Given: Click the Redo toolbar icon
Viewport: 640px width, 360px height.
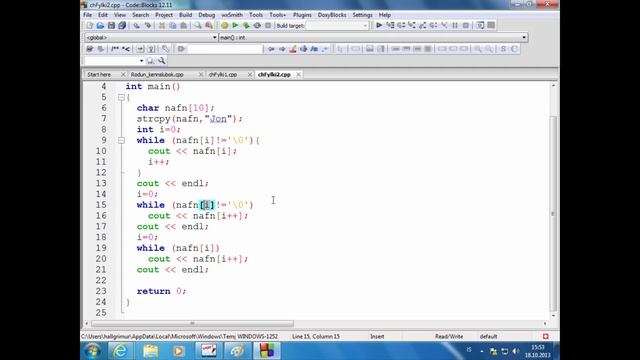Looking at the screenshot, I should tap(148, 25).
